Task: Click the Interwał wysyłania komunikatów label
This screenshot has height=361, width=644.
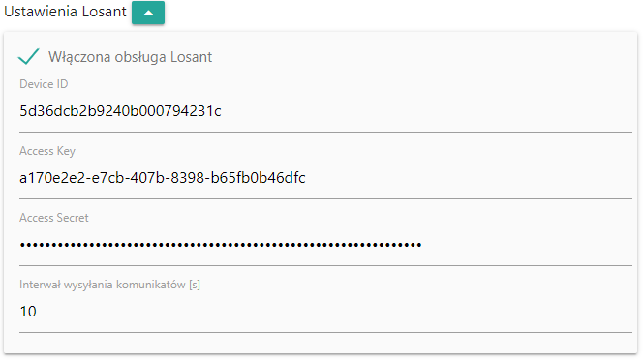Action: 109,285
